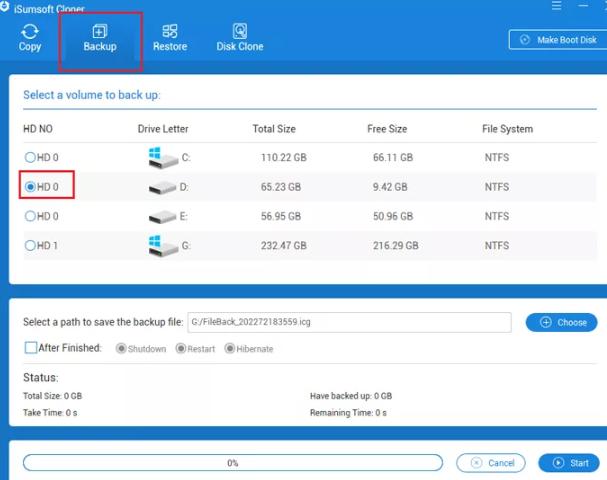Screen dimensions: 607x480
Task: Click the D: drive icon
Action: (163, 187)
